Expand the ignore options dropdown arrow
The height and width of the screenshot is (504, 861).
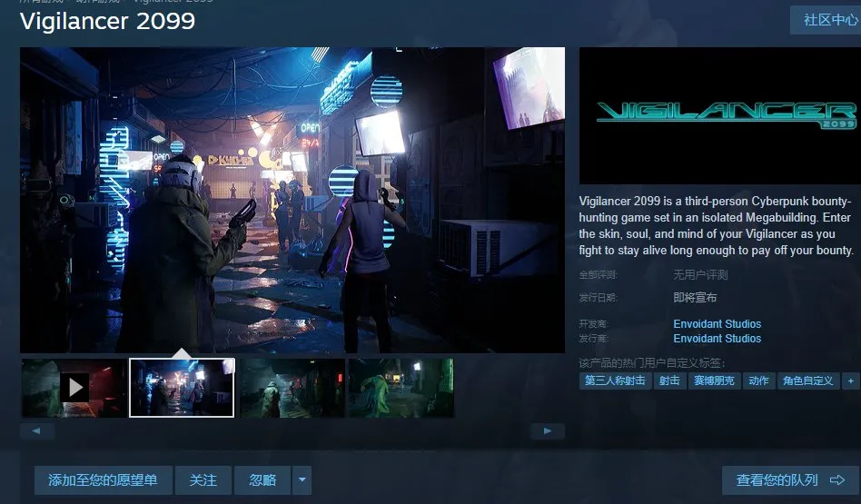(302, 480)
